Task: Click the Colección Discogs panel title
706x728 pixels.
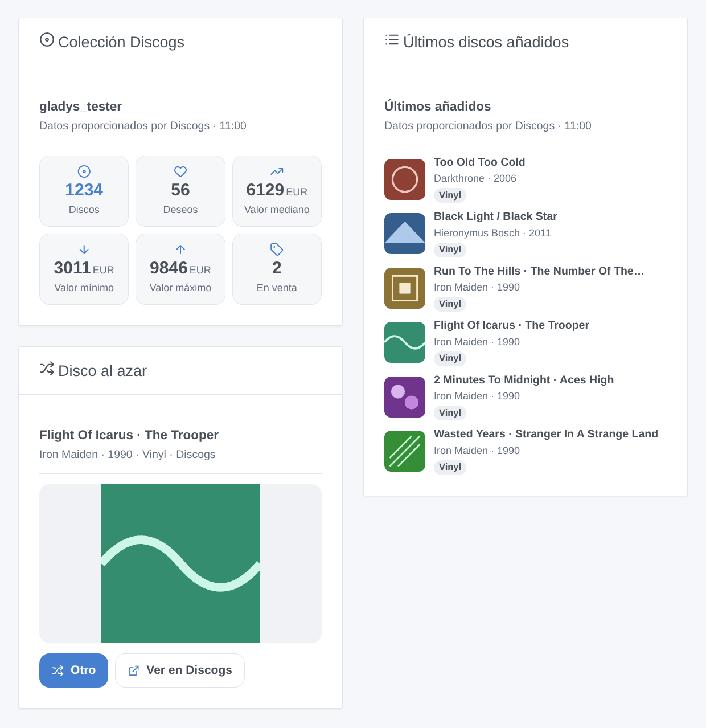Action: 121,42
